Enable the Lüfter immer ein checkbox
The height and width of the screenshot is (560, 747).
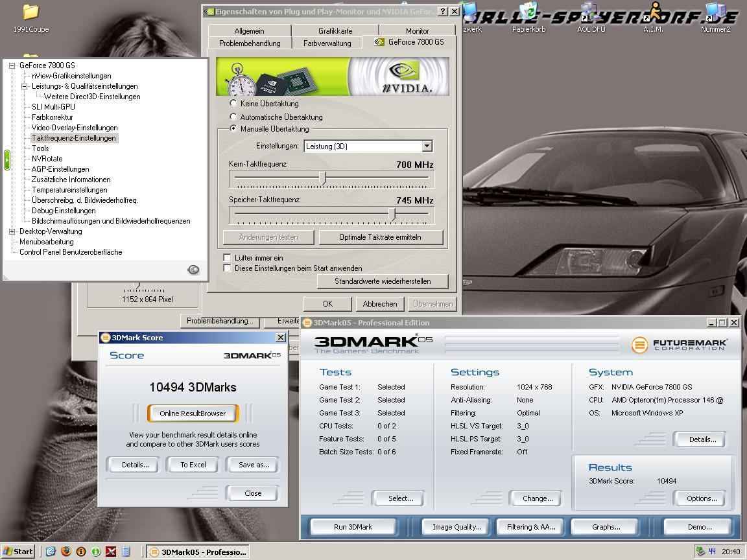pos(227,257)
